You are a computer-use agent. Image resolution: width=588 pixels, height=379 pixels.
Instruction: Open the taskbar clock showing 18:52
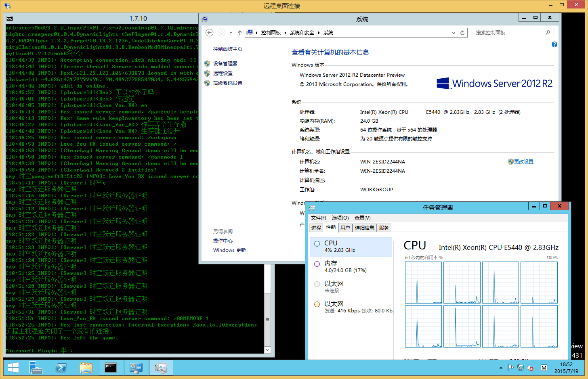566,368
